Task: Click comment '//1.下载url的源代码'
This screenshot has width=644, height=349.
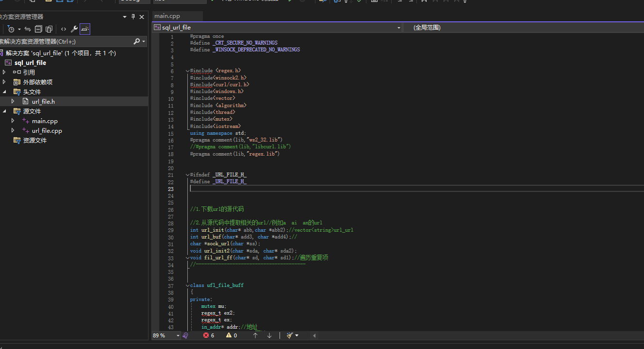Action: tap(217, 209)
